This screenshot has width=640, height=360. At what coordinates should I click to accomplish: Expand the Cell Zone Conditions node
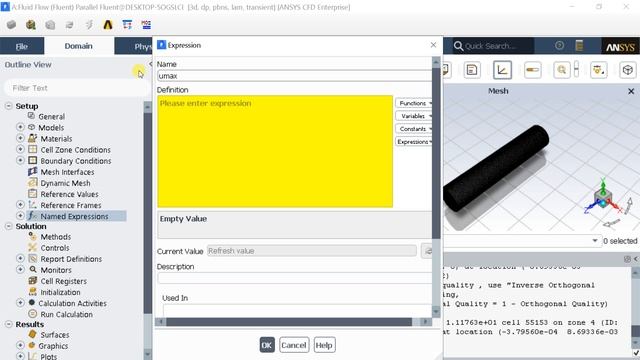pyautogui.click(x=20, y=149)
